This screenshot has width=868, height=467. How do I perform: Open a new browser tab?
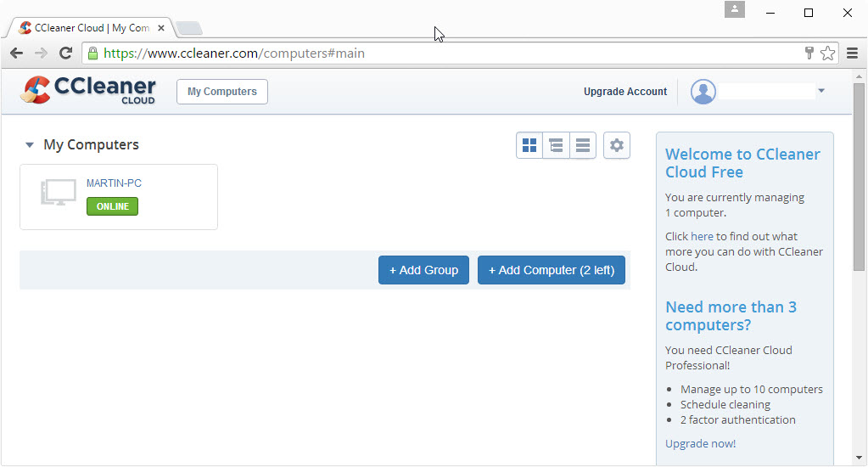click(189, 28)
